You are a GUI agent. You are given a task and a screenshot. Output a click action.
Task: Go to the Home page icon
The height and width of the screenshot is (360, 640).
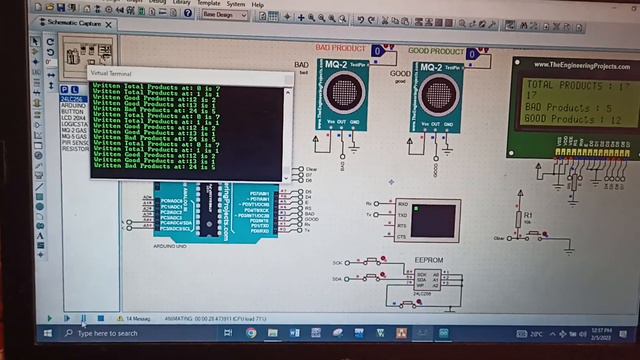tap(87, 9)
